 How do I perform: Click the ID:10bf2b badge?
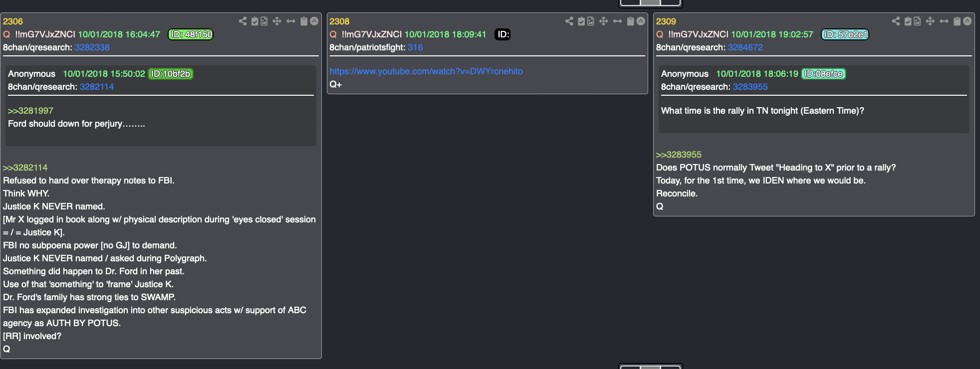171,74
